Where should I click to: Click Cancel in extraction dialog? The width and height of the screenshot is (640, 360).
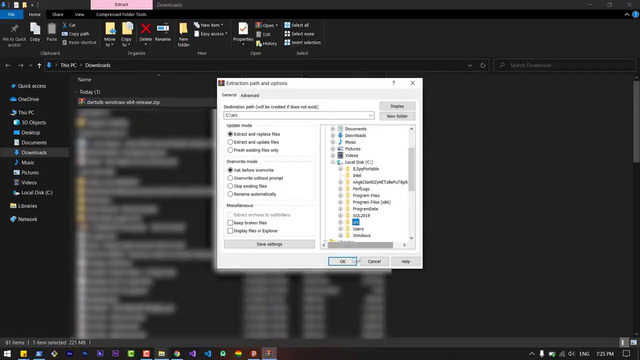(x=374, y=261)
